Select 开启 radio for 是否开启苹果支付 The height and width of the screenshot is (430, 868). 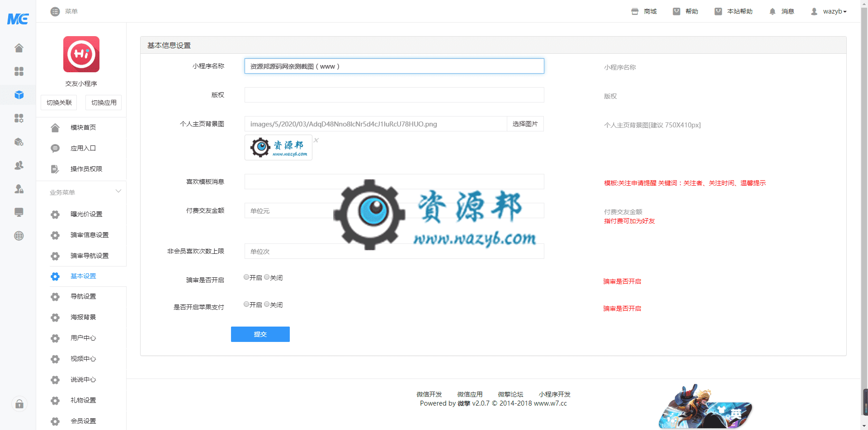(246, 304)
